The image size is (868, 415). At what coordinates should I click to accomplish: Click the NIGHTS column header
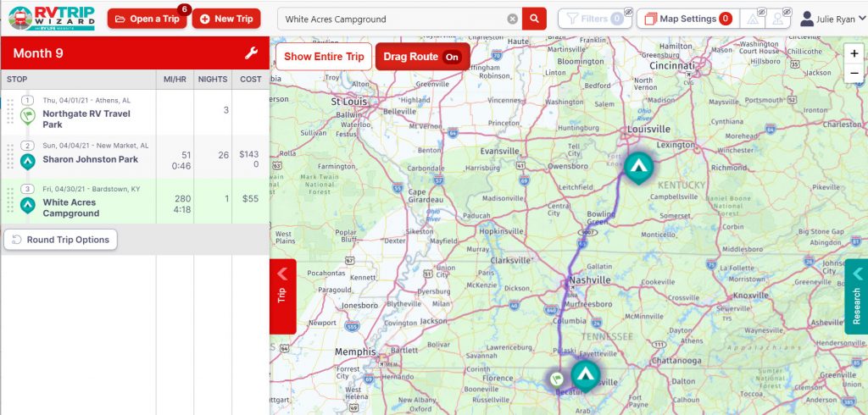(213, 79)
